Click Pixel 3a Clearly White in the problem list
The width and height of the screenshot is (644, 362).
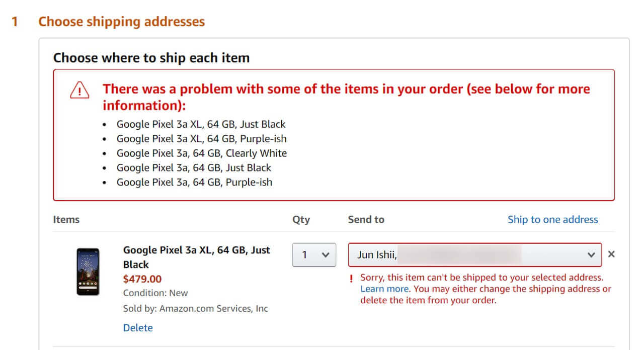201,153
